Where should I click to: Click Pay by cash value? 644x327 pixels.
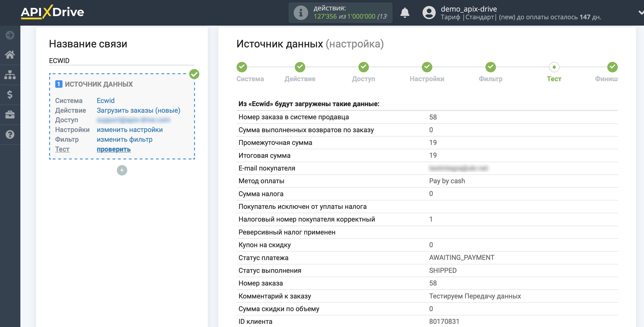(447, 181)
